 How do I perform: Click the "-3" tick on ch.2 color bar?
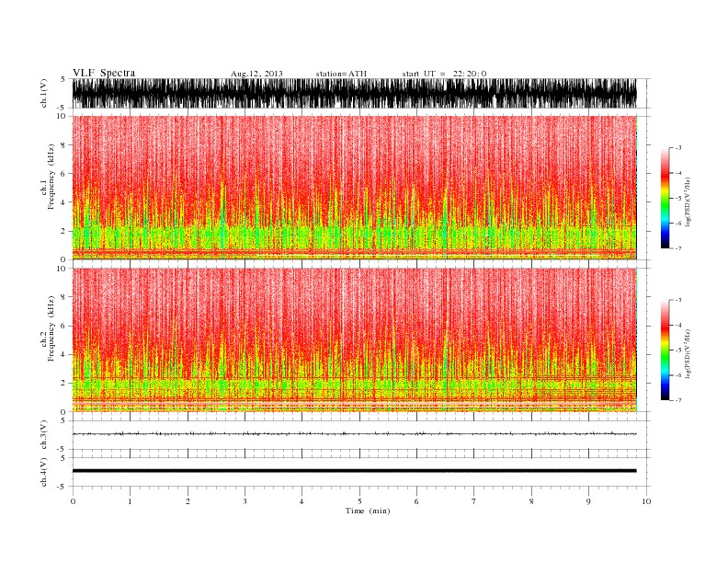(x=678, y=300)
